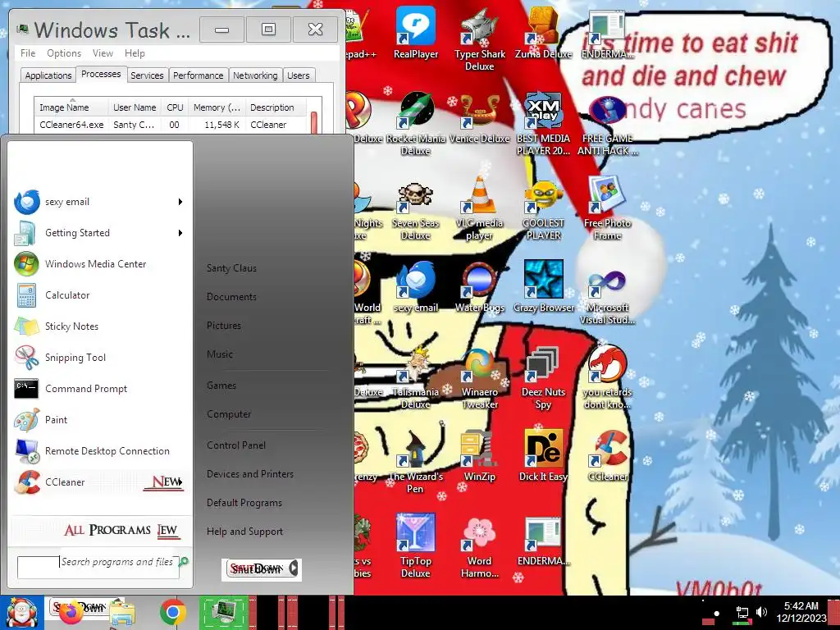Open Santy Claus user folder
Image resolution: width=840 pixels, height=630 pixels.
[x=231, y=268]
